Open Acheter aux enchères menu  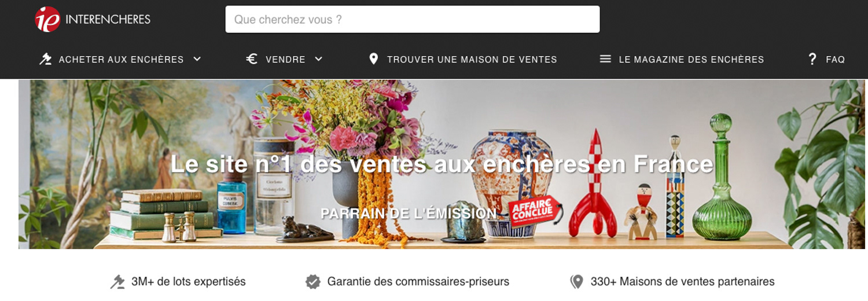tap(121, 59)
